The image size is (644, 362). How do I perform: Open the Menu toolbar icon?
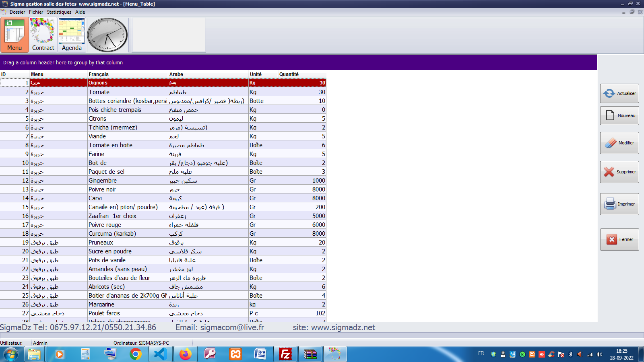(14, 35)
